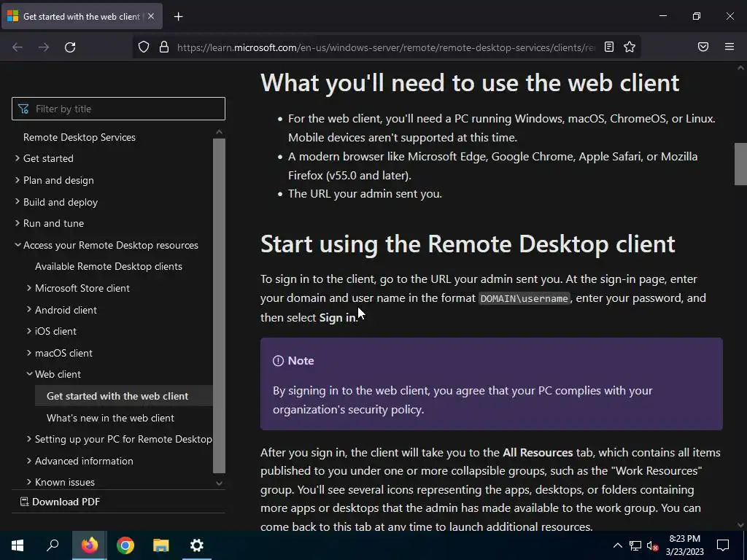Show hidden system tray icons
The image size is (747, 560).
click(617, 545)
